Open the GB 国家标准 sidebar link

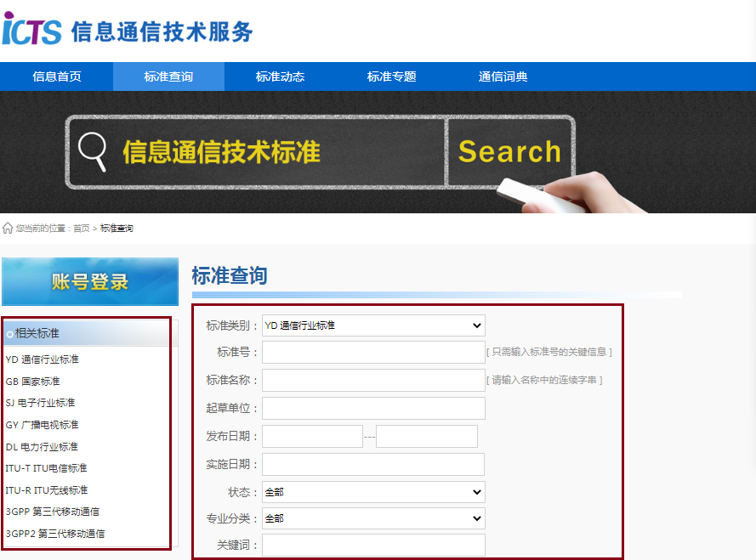coord(33,382)
